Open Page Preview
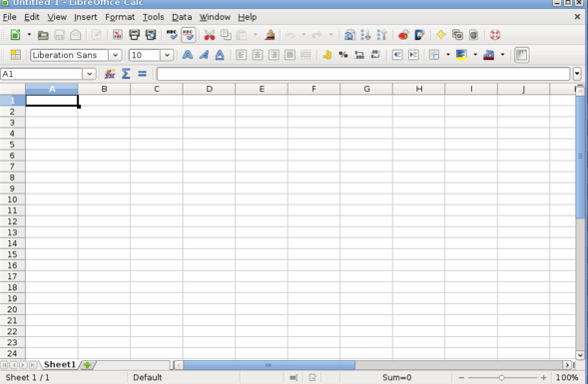The width and height of the screenshot is (588, 384). coord(151,35)
